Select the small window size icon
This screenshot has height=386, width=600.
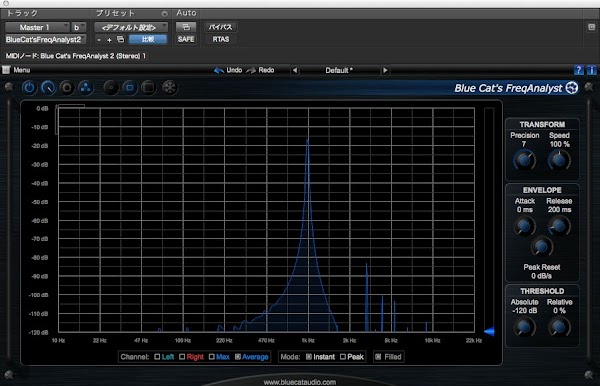tap(111, 88)
